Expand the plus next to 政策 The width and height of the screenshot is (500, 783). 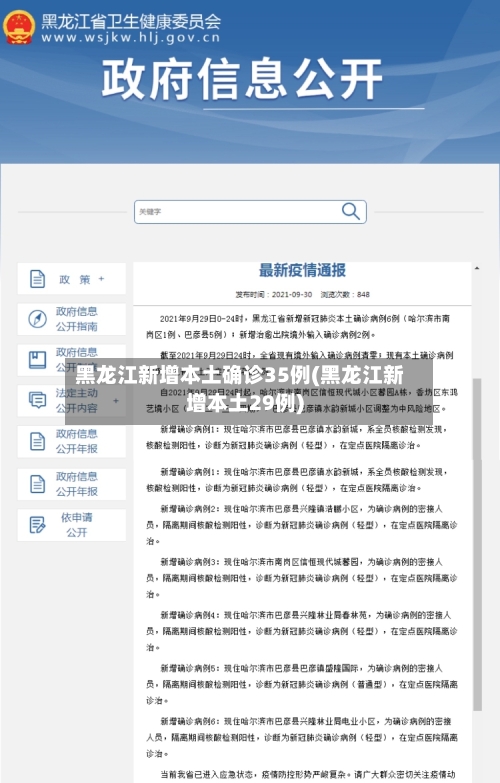pos(101,279)
